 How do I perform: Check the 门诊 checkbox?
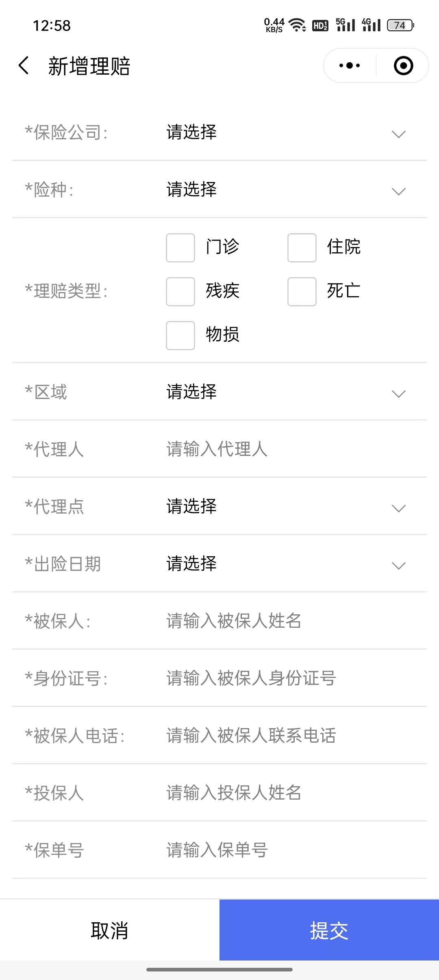180,248
